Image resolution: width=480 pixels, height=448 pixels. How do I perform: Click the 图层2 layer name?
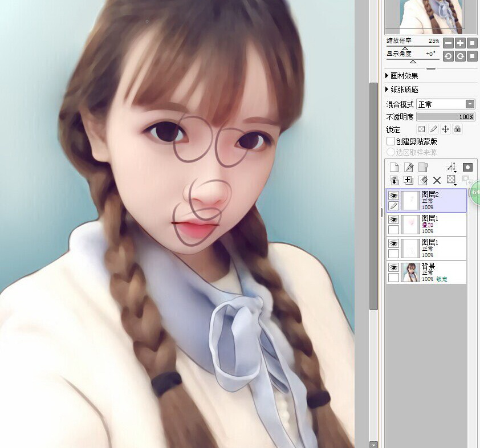coord(430,194)
